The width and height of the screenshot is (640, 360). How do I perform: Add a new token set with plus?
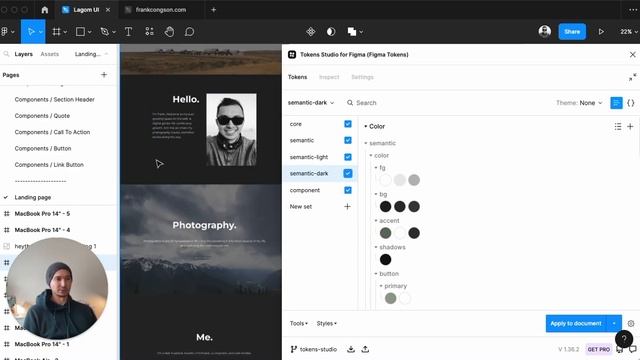point(347,207)
